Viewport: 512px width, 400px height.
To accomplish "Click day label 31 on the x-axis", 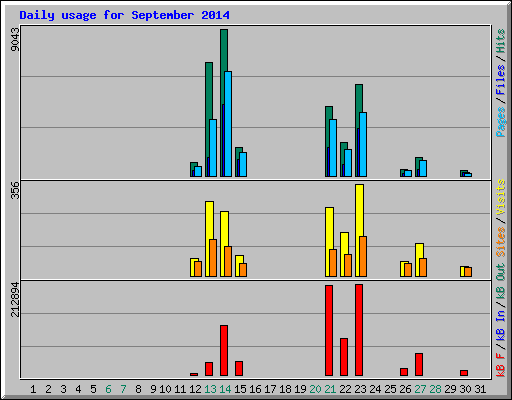I will (480, 389).
